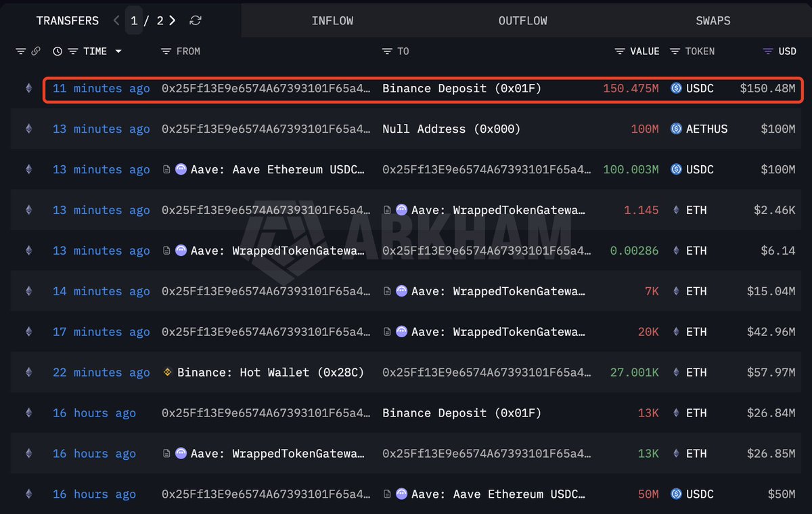The height and width of the screenshot is (514, 812).
Task: Open the purple filter icon next to USD
Action: [x=767, y=51]
